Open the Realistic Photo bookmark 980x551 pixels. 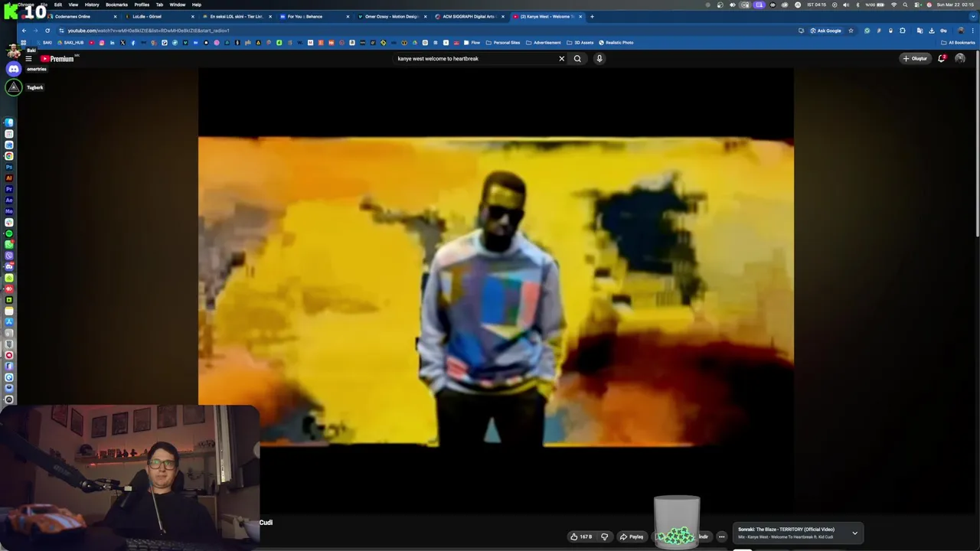click(616, 43)
